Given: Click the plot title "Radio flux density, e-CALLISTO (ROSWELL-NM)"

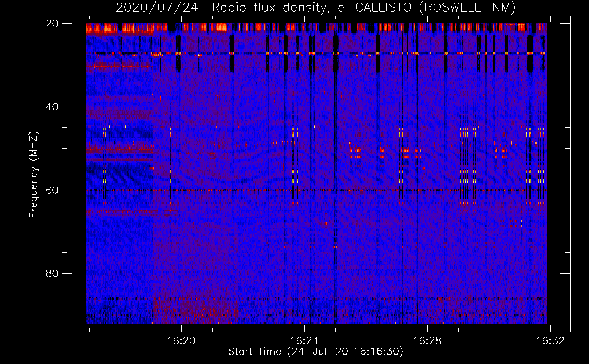Looking at the screenshot, I should pyautogui.click(x=364, y=7).
